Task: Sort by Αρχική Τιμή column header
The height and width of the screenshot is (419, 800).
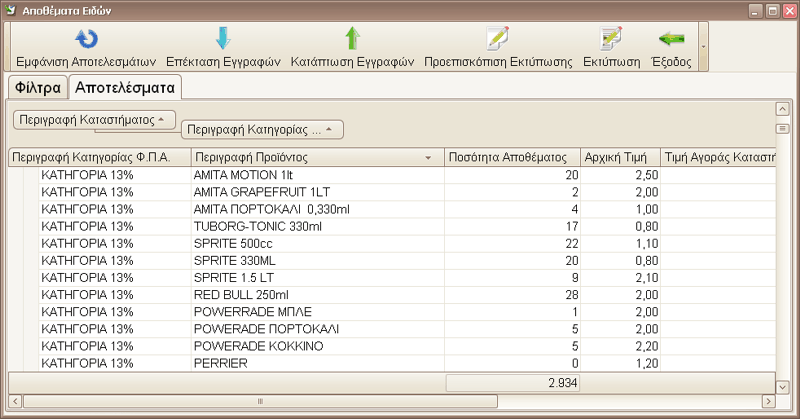Action: coord(620,157)
